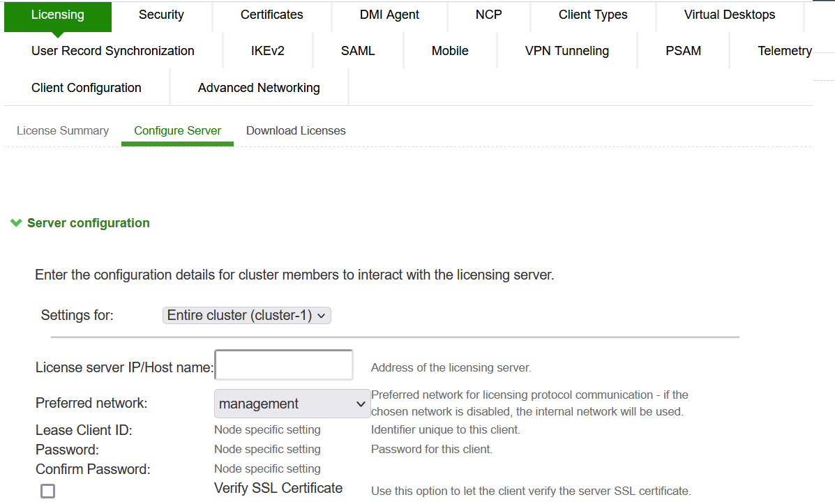
Task: Open the Preferred network dropdown
Action: pos(292,404)
